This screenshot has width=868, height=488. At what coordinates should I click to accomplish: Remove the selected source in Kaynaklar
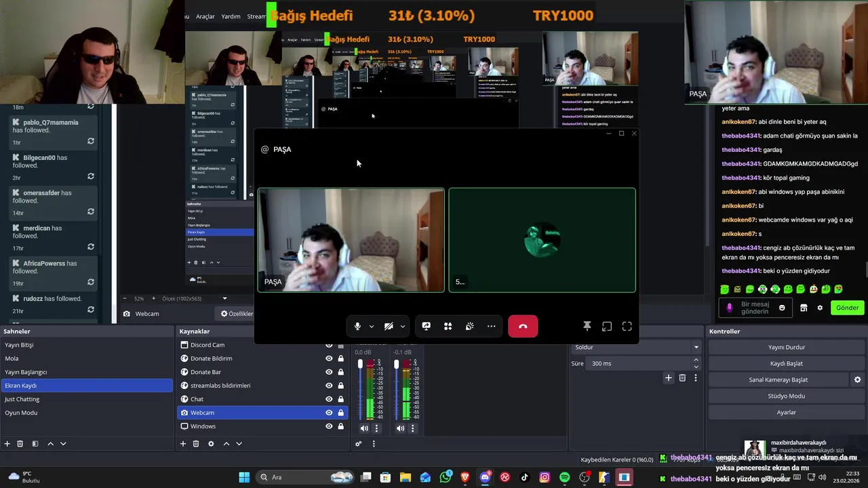coord(196,444)
